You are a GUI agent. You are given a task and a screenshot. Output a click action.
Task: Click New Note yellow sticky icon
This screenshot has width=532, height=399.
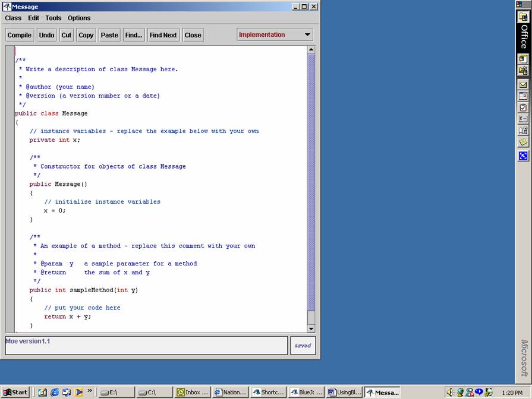point(523,142)
